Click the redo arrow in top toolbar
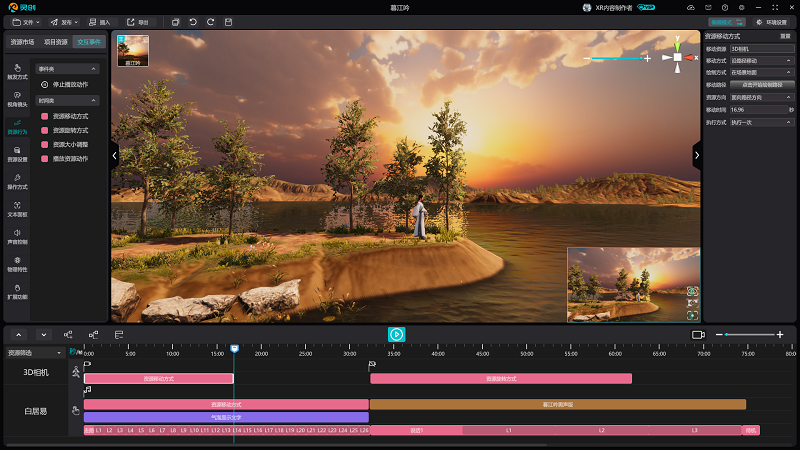Screen dimensions: 800x450 click(x=208, y=21)
